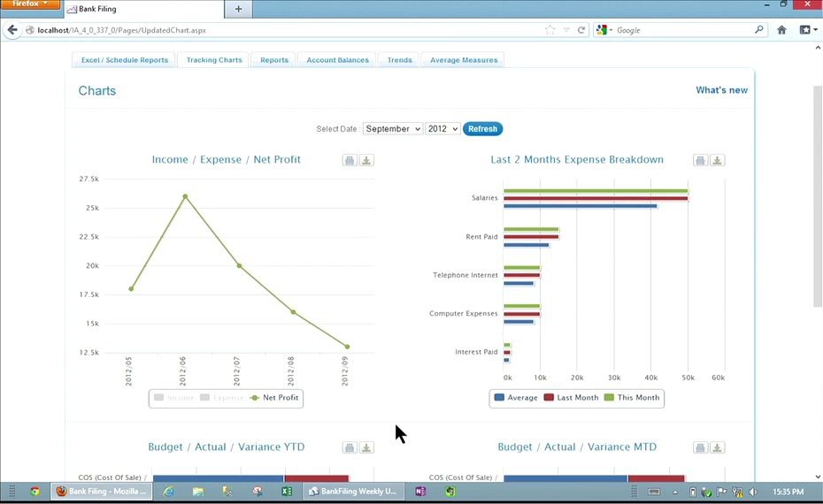The image size is (823, 504).
Task: Download the Income / Expense / Net Profit chart
Action: (366, 160)
